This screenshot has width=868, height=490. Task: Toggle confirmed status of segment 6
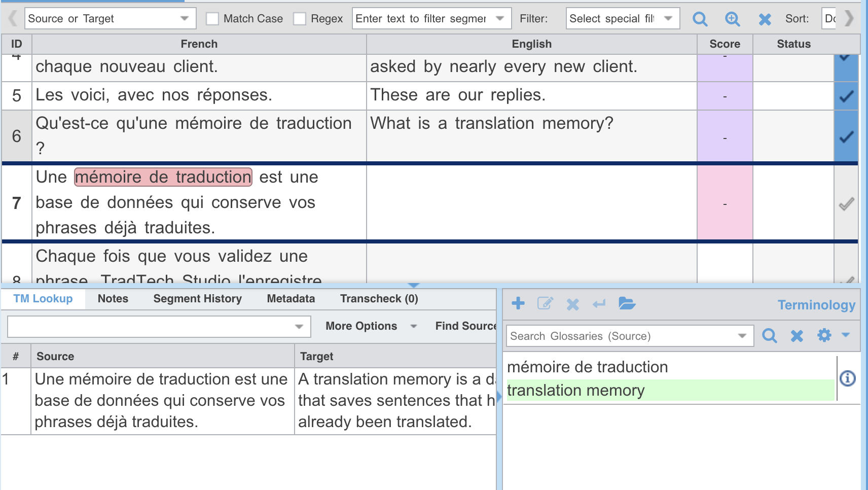pos(846,136)
